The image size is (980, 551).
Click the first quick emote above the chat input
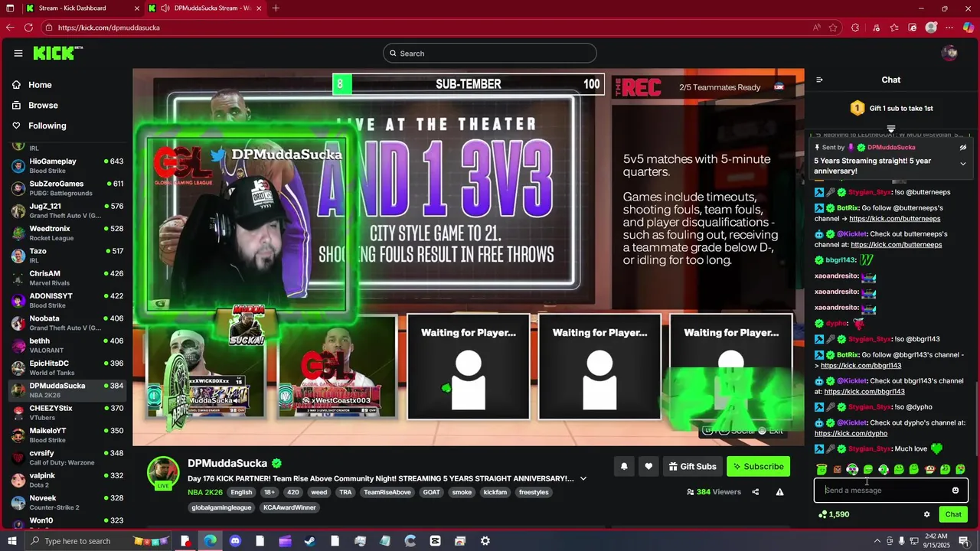822,469
